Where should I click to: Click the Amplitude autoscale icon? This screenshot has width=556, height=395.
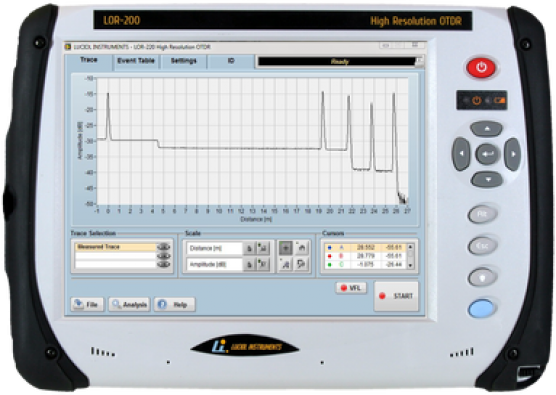[263, 265]
